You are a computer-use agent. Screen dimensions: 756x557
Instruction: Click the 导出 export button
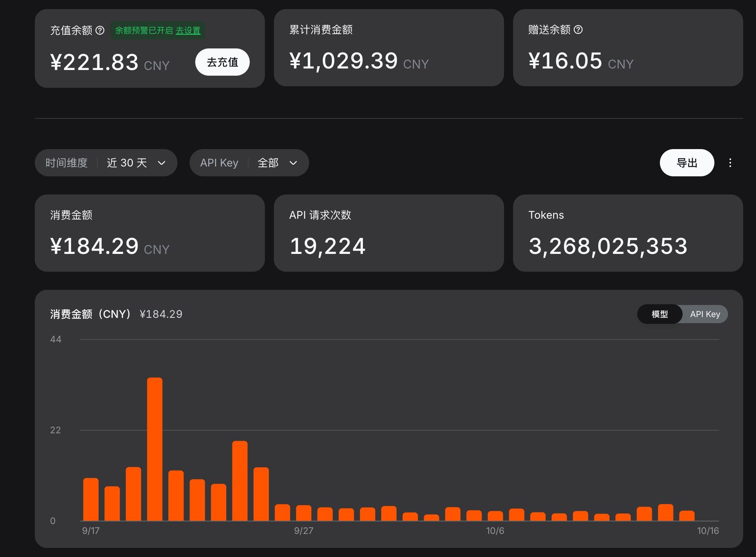click(687, 163)
